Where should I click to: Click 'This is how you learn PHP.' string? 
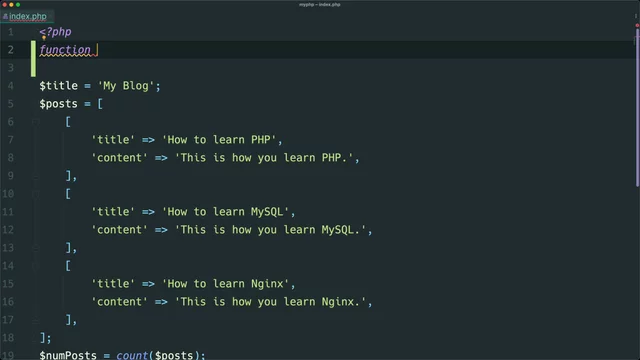pyautogui.click(x=264, y=158)
